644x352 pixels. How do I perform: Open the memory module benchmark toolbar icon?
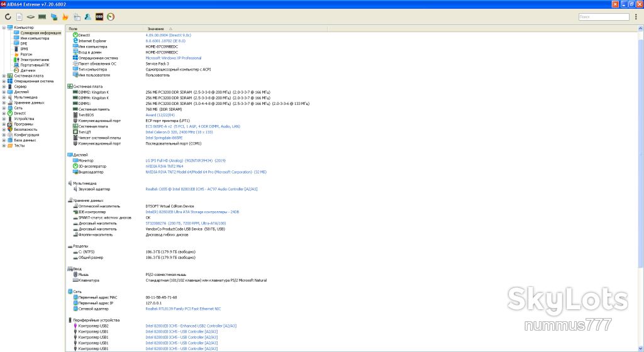pos(42,17)
